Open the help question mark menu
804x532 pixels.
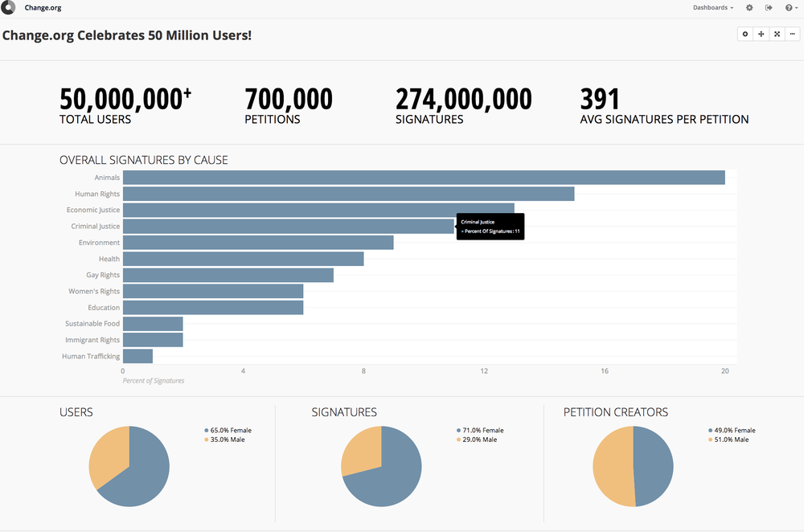coord(791,8)
